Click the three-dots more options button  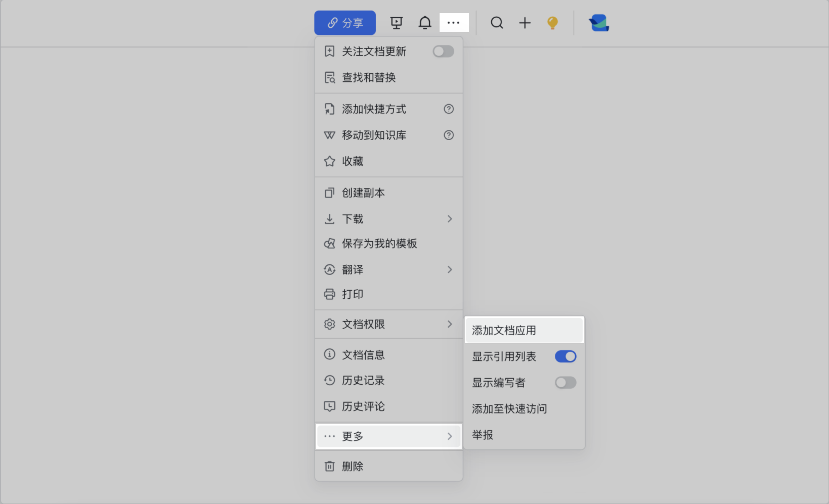454,23
